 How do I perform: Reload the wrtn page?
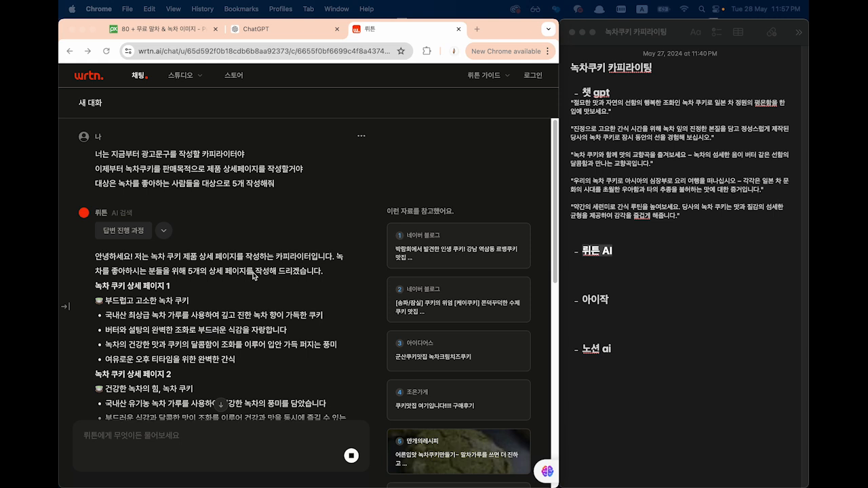pyautogui.click(x=106, y=51)
